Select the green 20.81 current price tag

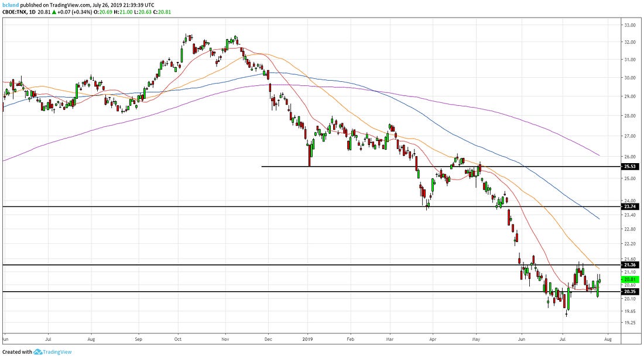630,279
